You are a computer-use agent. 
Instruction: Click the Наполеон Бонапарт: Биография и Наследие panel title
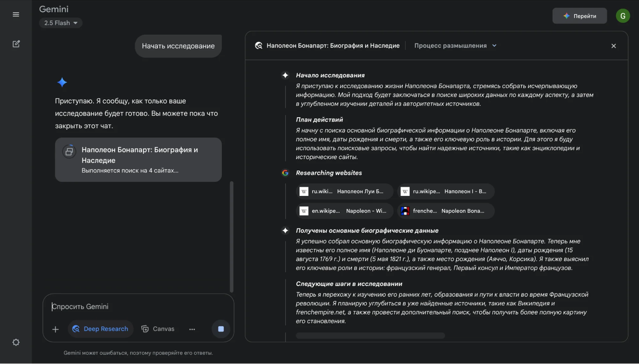tap(333, 46)
